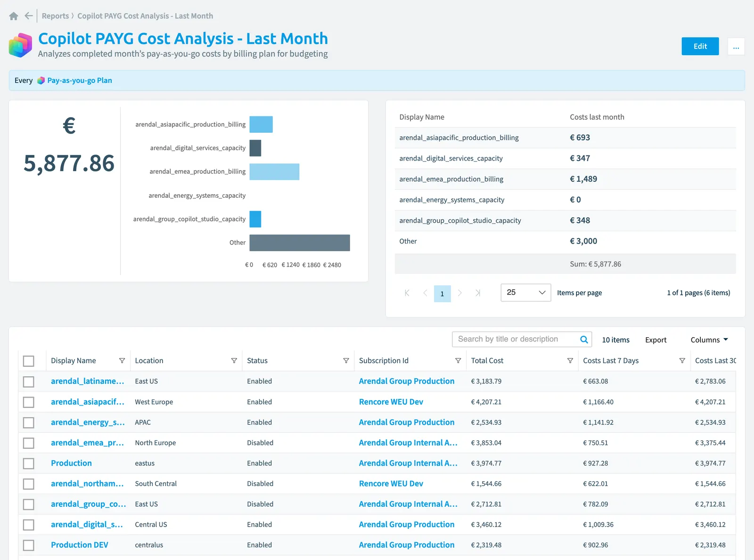Screen dimensions: 754x560
Task: Click the arendal_asiapacific_production_billing chart bar
Action: click(261, 124)
